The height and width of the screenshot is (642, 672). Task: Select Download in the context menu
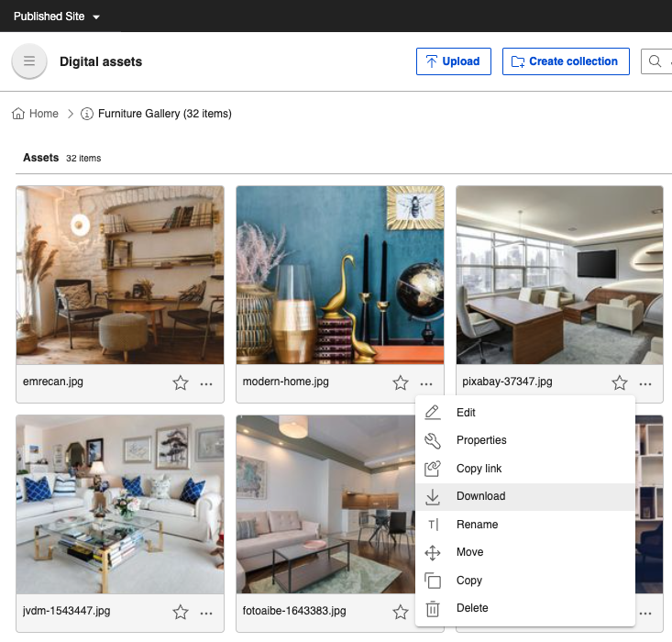[525, 496]
